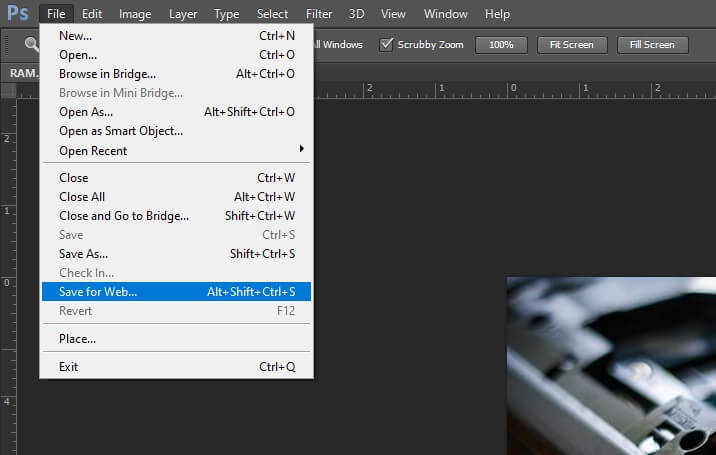The image size is (716, 455).
Task: Choose Close All menu entry
Action: (x=177, y=197)
